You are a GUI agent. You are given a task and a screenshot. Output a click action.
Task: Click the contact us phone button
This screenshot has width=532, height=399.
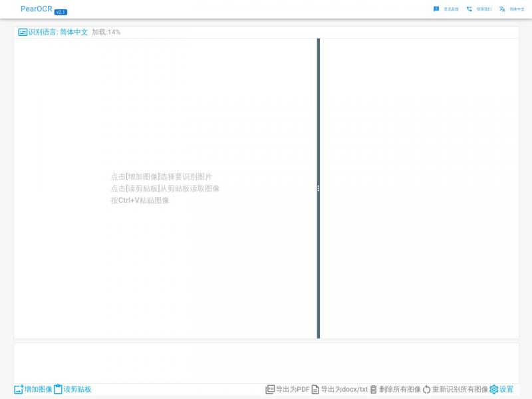tap(479, 9)
